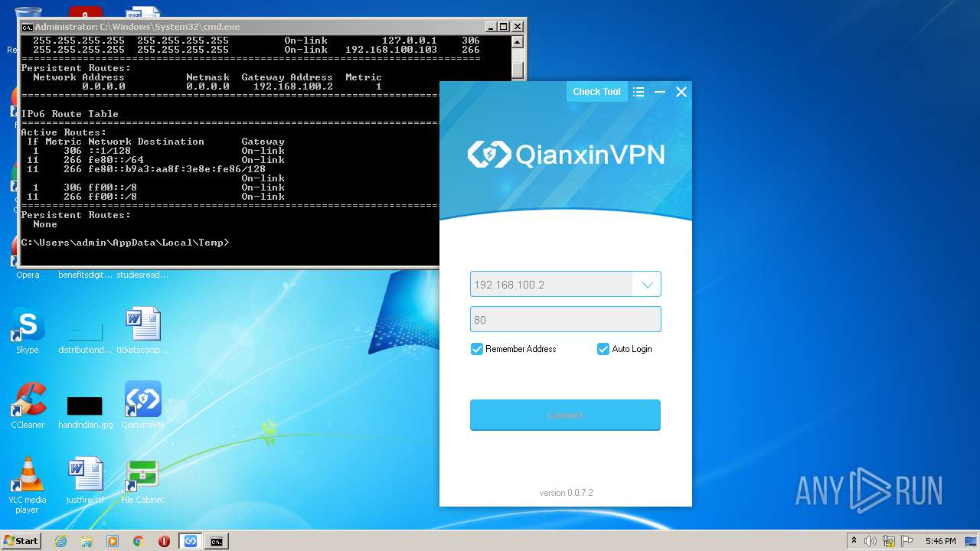Click the port field showing 80
980x551 pixels.
(x=565, y=319)
